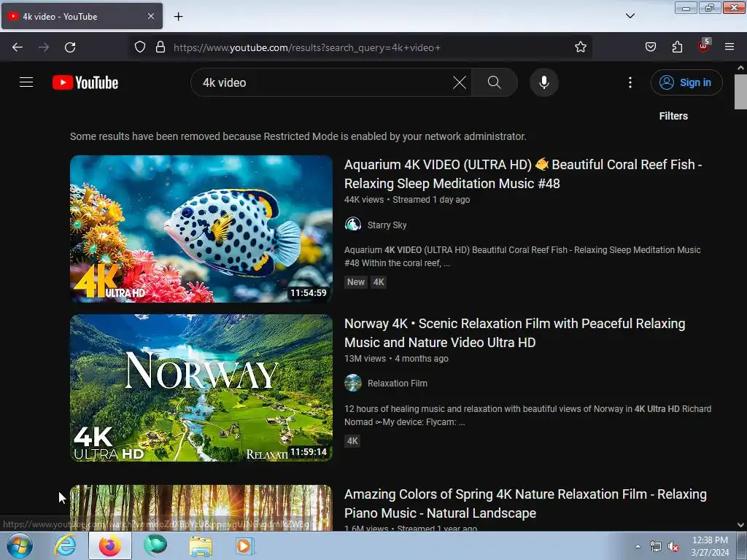Open the taskbar clock and date
The image size is (747, 560).
[710, 546]
